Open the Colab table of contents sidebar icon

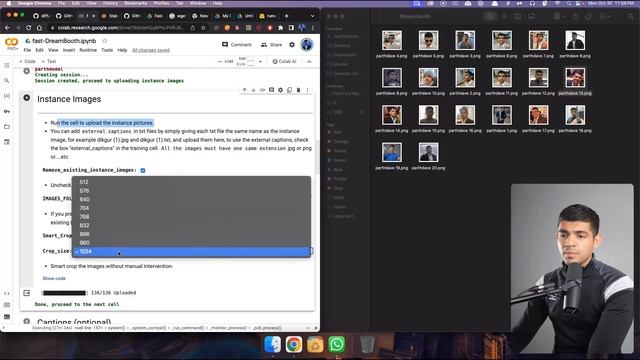tap(7, 65)
